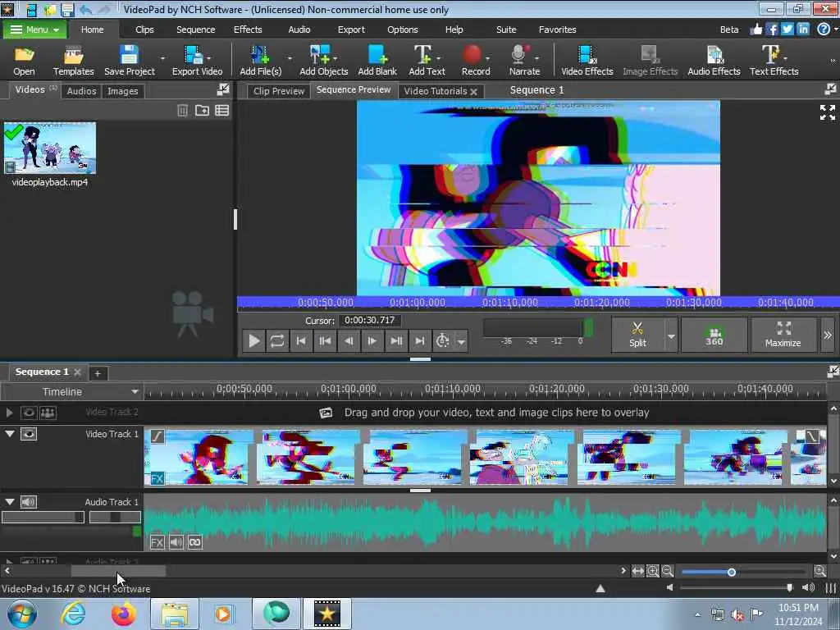Click the link icon on Audio Track 1
Image resolution: width=840 pixels, height=630 pixels.
tap(195, 543)
